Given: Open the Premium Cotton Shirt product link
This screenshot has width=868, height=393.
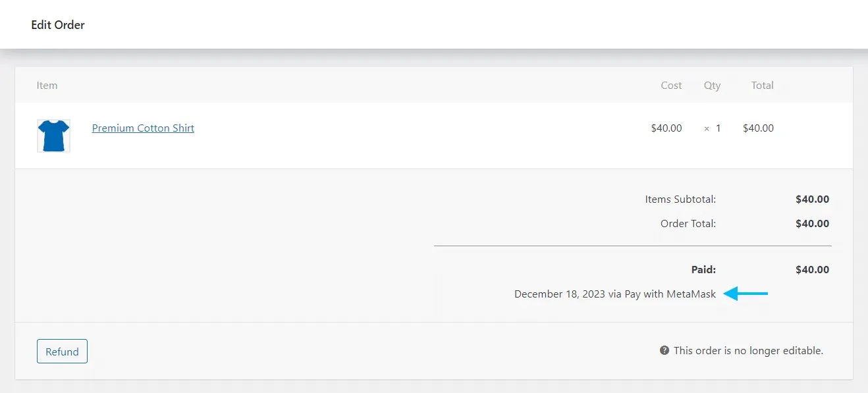Looking at the screenshot, I should [143, 128].
